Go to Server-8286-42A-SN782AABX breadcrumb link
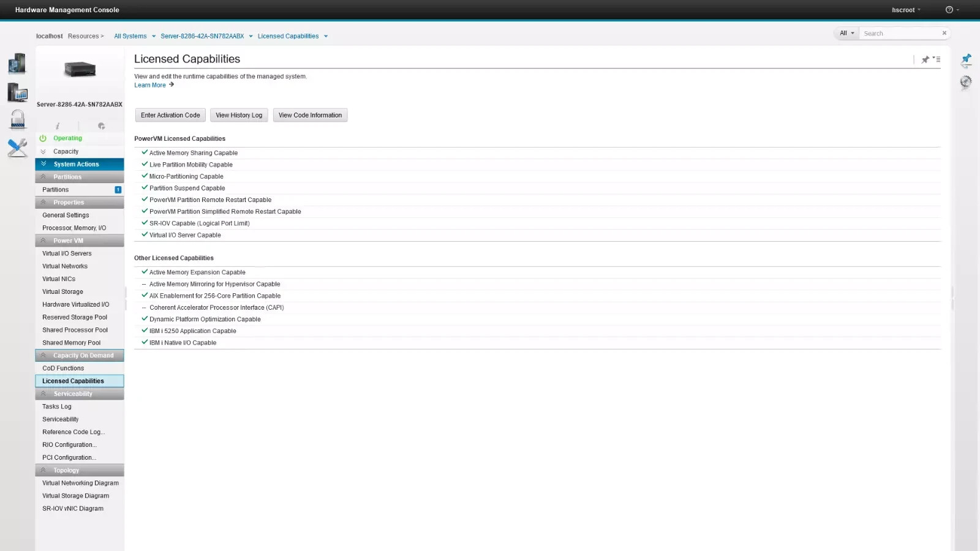This screenshot has width=980, height=551. click(202, 36)
